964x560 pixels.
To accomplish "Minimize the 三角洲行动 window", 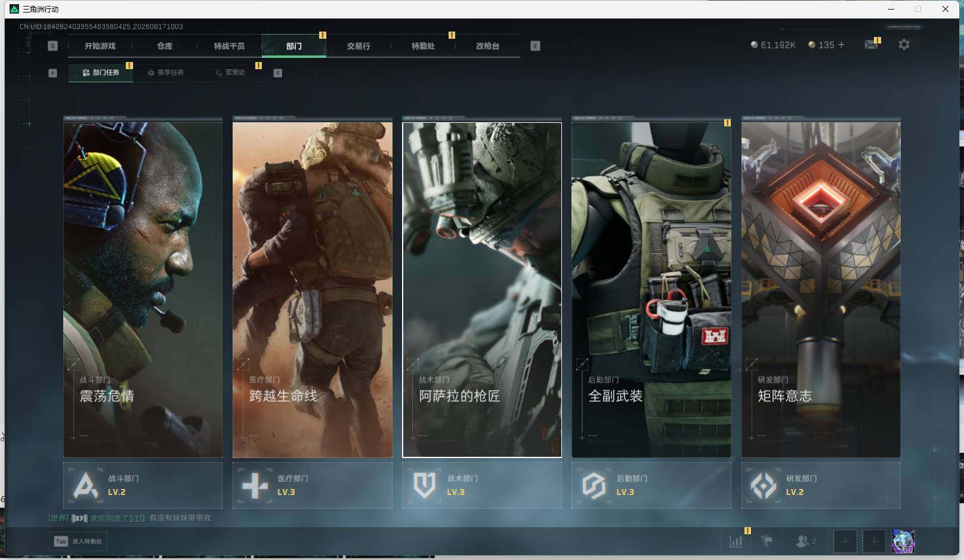I will pyautogui.click(x=891, y=9).
